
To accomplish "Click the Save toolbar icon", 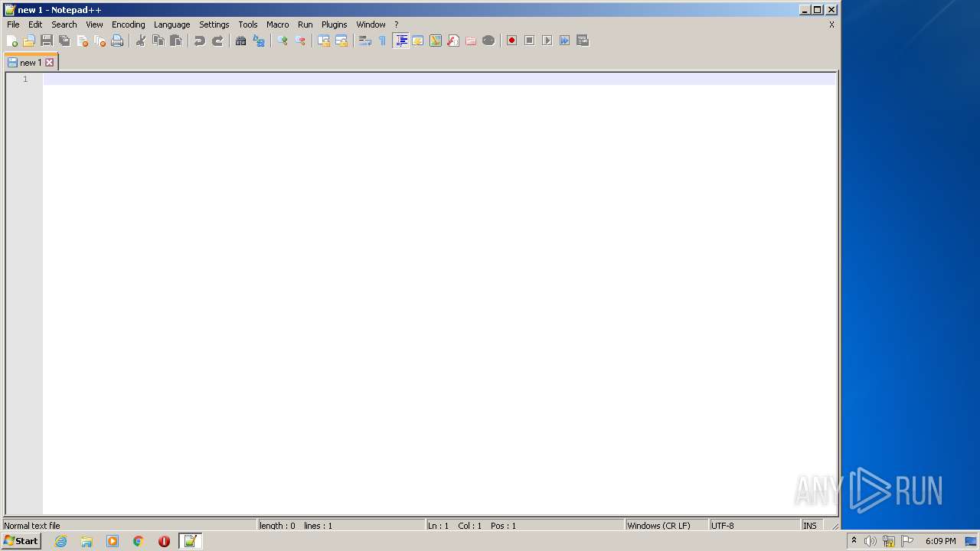I will 47,41.
